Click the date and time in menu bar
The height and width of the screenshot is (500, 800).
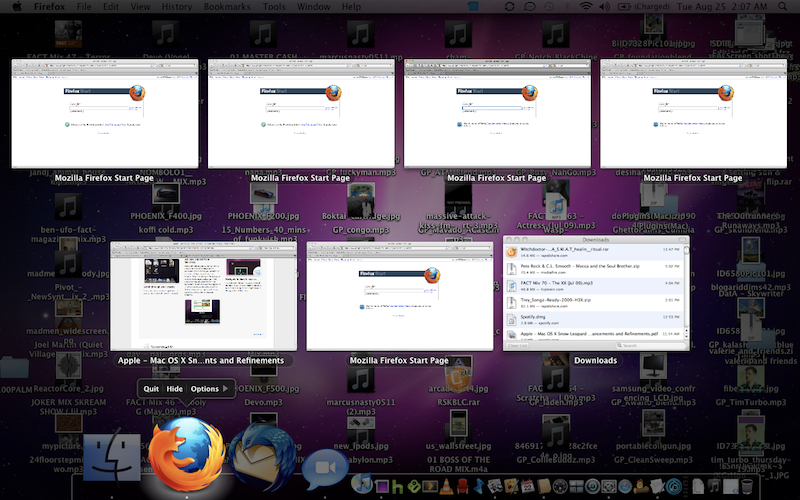721,7
